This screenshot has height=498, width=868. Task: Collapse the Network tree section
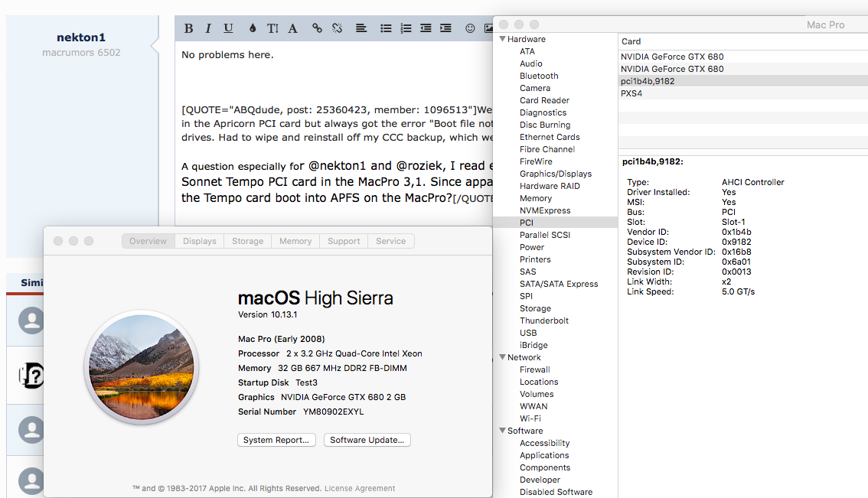[503, 357]
